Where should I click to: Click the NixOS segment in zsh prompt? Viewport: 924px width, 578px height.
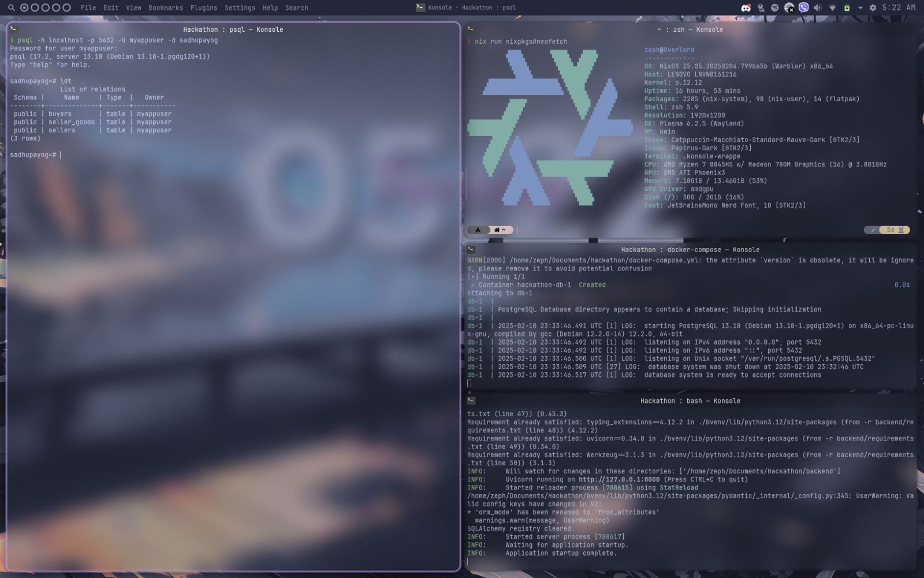coord(478,230)
